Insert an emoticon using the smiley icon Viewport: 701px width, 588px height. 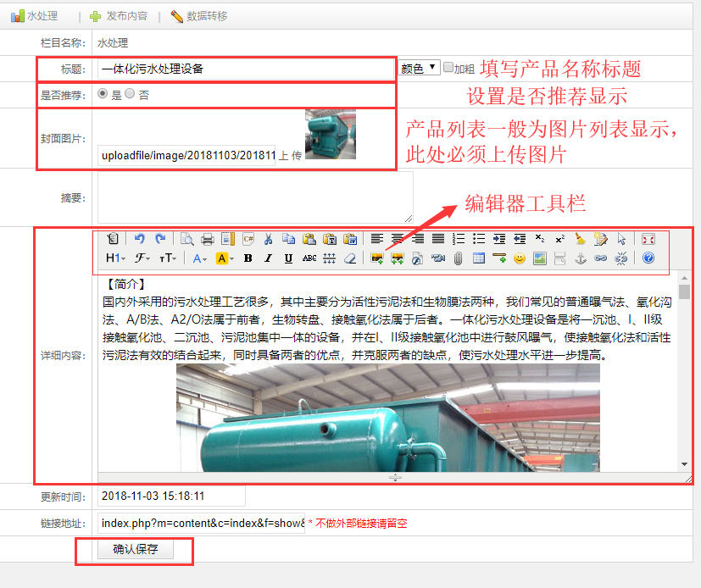(520, 258)
